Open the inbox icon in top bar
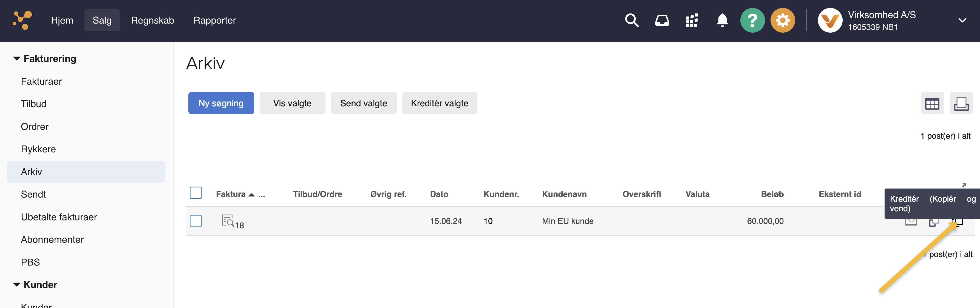 tap(662, 20)
